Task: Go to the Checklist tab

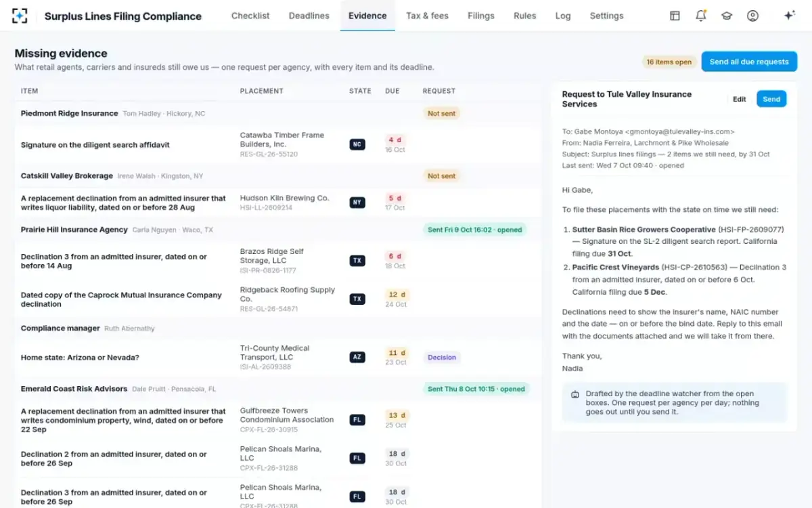Action: click(250, 16)
